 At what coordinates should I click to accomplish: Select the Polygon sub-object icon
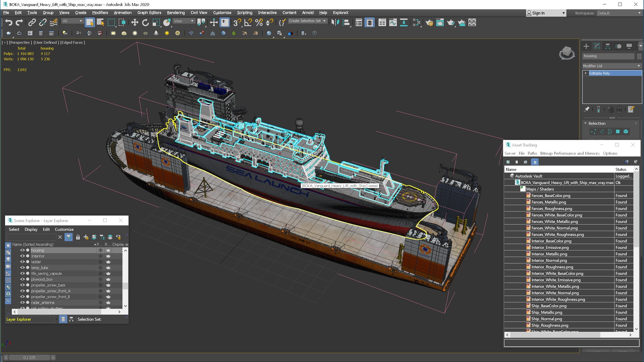click(x=618, y=132)
